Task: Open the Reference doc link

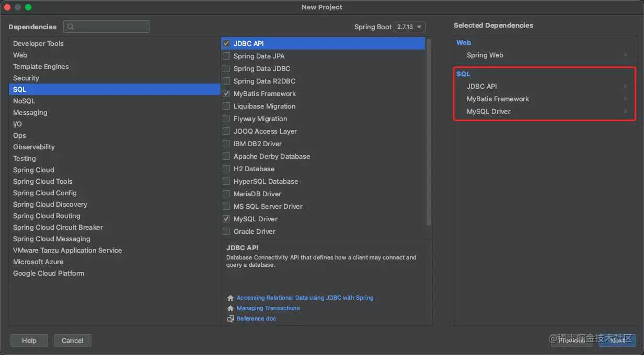Action: pos(256,318)
